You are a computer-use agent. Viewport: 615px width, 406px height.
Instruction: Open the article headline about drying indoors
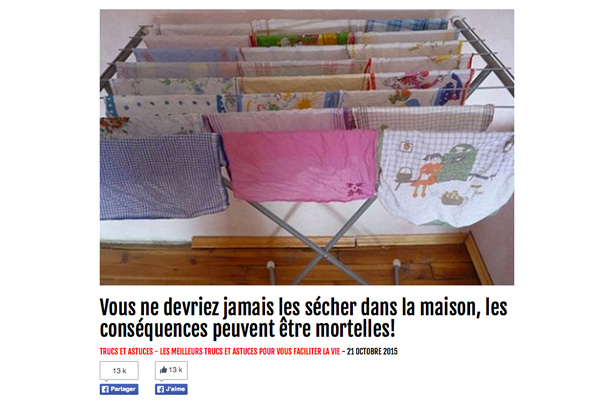(x=303, y=318)
